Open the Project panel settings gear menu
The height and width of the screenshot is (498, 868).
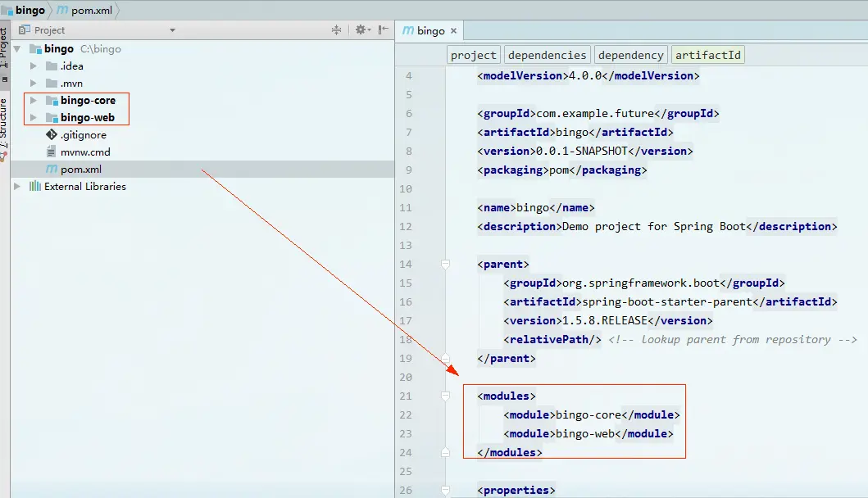(362, 29)
